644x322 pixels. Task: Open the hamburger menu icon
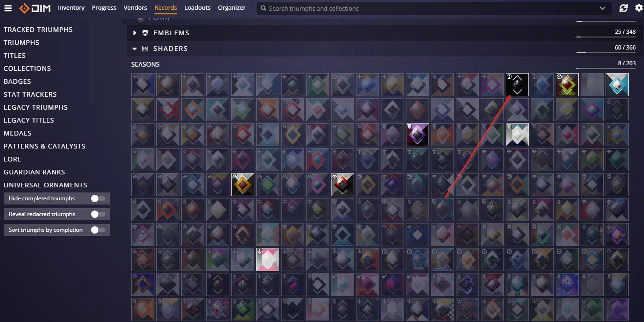point(8,8)
